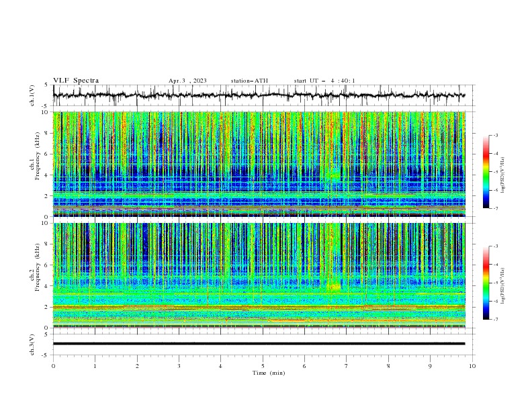Click the "ch.1(V)" waveform axis label
The height and width of the screenshot is (411, 532).
(32, 95)
